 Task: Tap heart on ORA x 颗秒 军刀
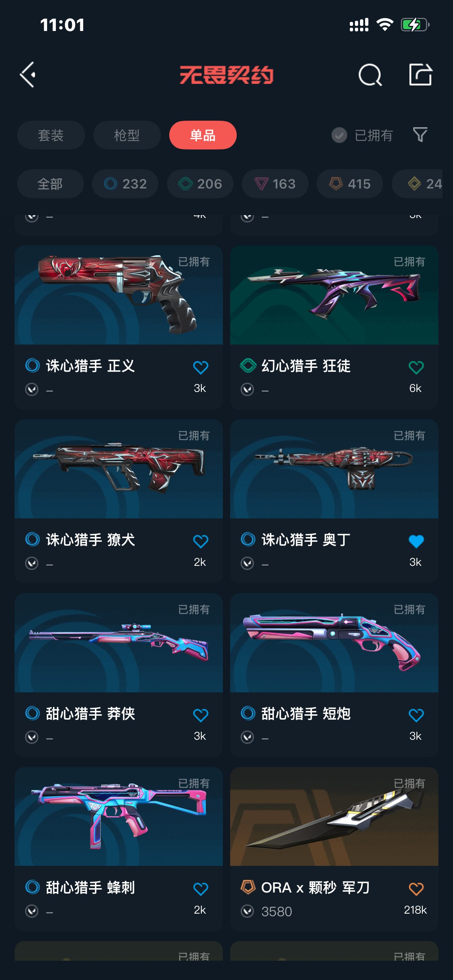tap(416, 889)
